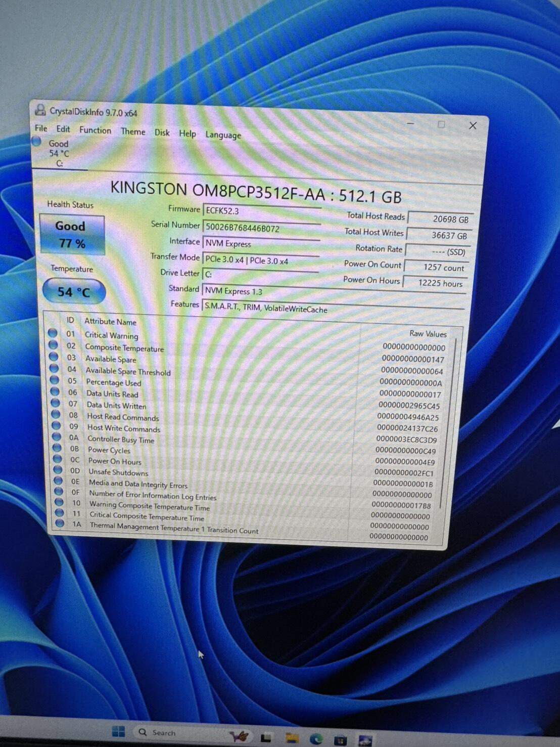
Task: Click the ID column header
Action: tap(70, 320)
